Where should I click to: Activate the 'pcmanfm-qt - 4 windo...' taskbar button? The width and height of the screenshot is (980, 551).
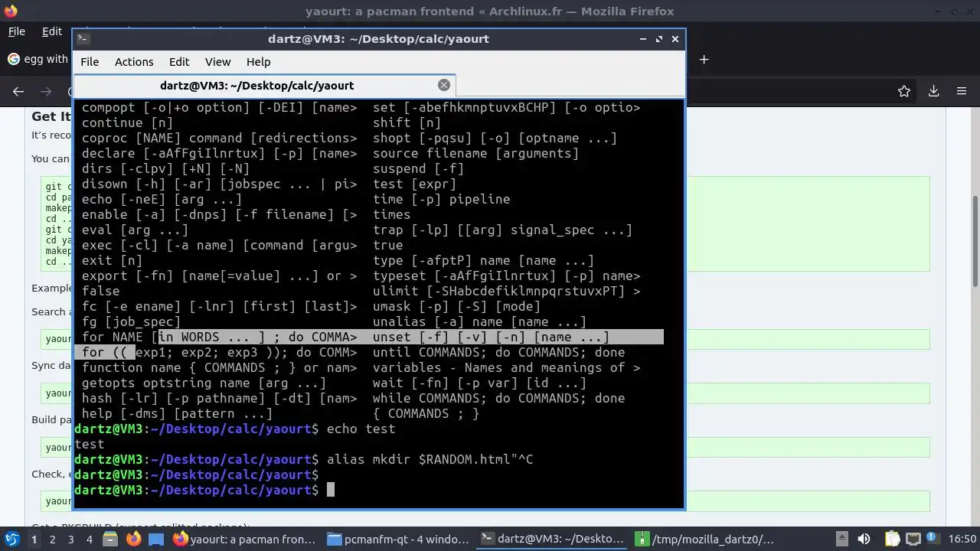coord(398,540)
